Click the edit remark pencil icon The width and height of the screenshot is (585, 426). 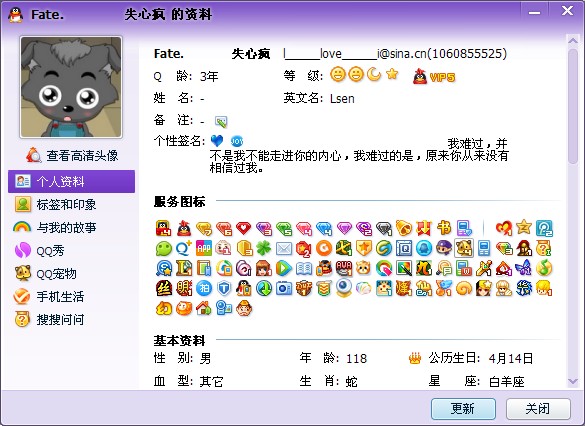[x=221, y=121]
